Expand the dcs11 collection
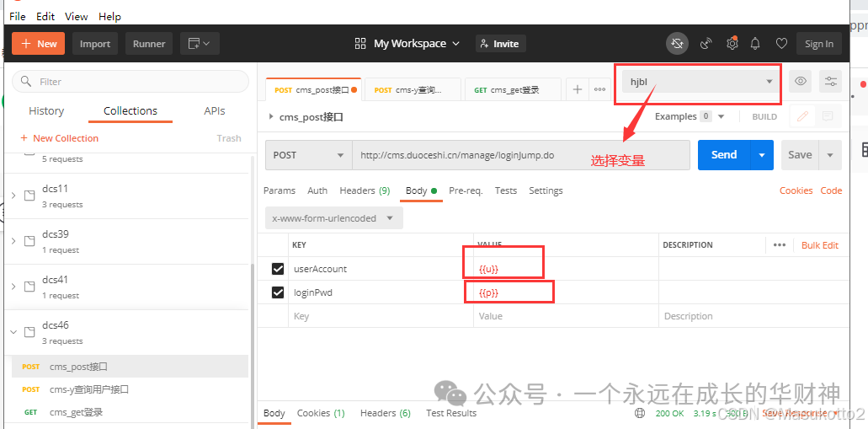 13,195
